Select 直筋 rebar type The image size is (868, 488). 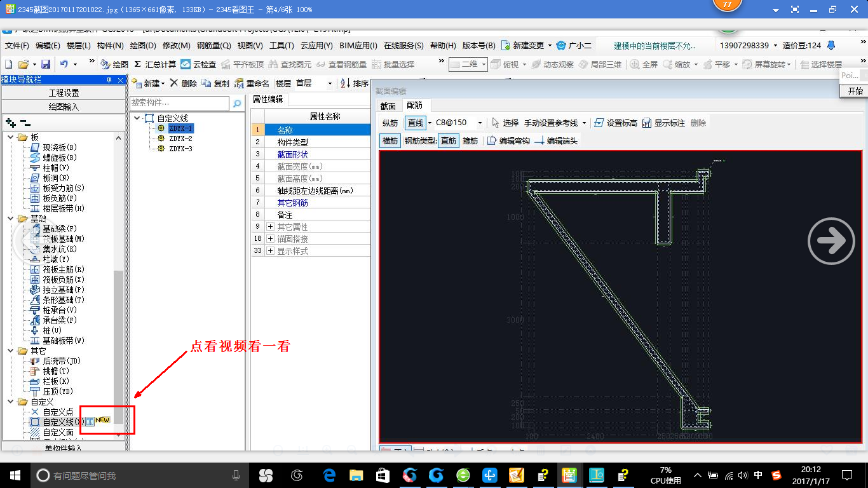[449, 140]
